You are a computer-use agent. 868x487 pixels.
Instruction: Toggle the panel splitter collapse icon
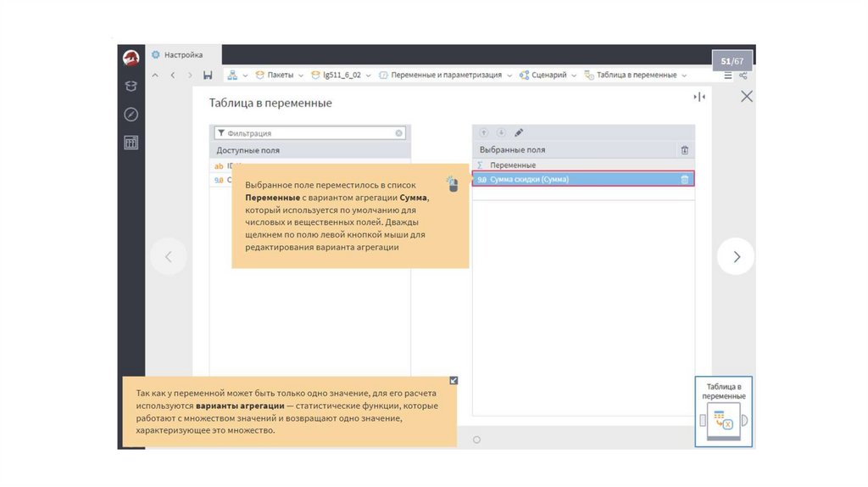pos(699,98)
